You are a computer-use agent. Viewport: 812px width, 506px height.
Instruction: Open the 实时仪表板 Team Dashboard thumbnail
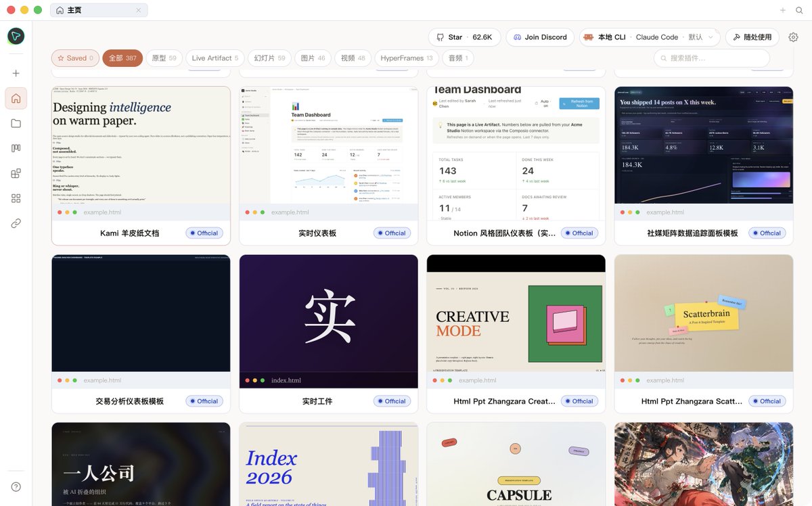329,145
